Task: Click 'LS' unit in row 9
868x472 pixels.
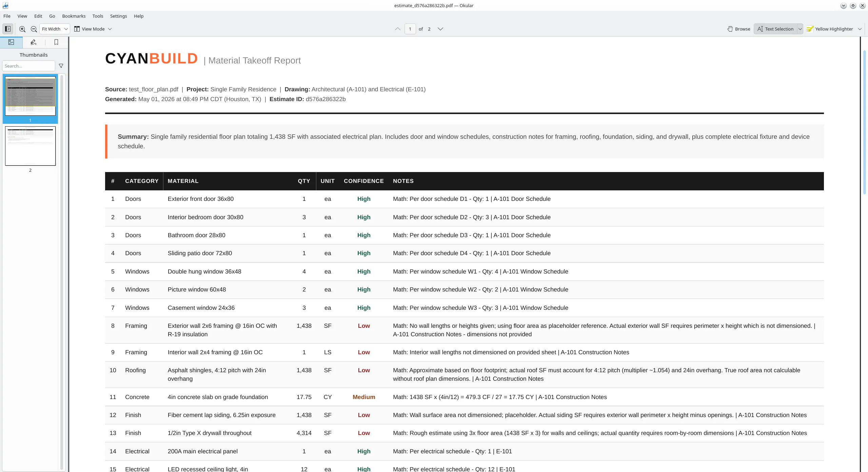Action: pos(328,352)
